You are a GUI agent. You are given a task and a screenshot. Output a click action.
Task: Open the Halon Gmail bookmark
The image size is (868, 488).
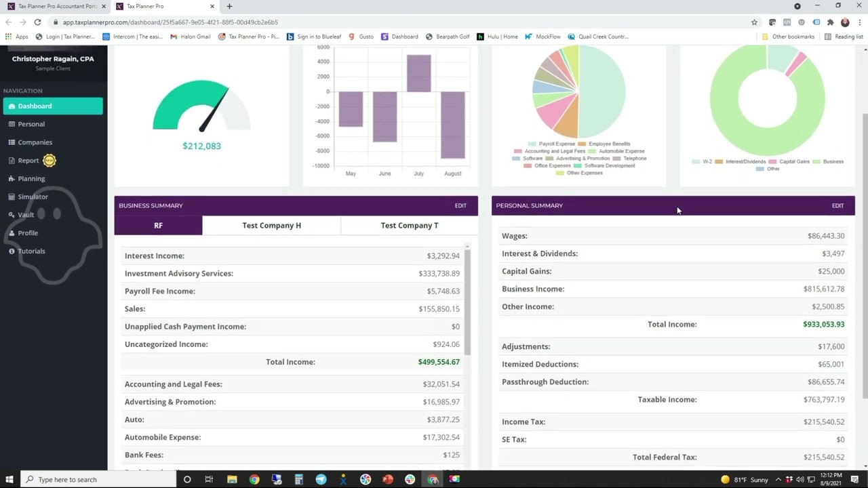(191, 37)
